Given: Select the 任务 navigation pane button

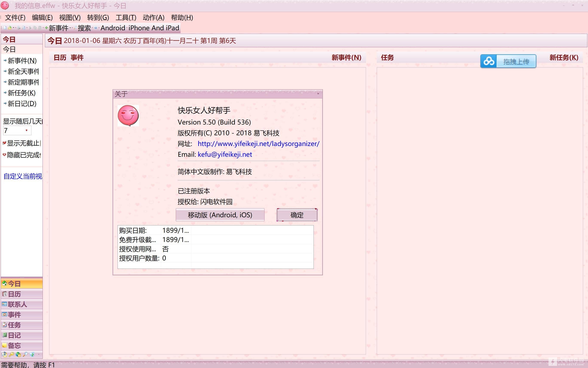Looking at the screenshot, I should (x=22, y=325).
